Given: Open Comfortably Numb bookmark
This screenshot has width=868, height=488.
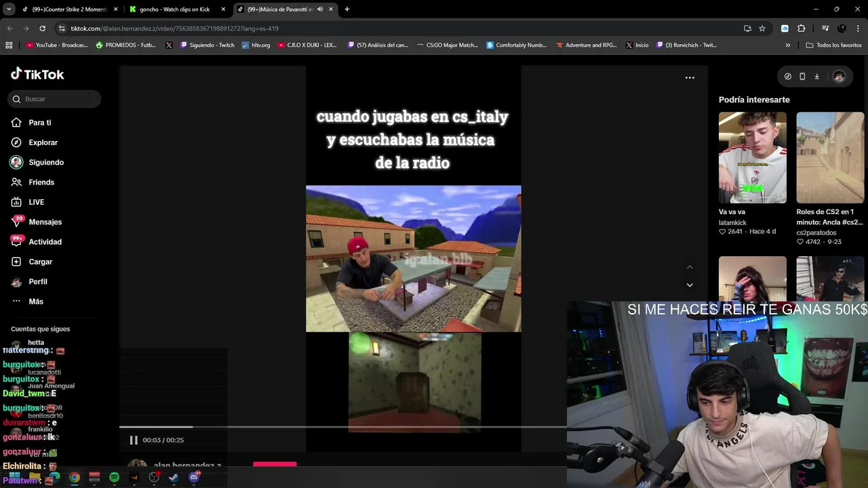Looking at the screenshot, I should coord(517,45).
